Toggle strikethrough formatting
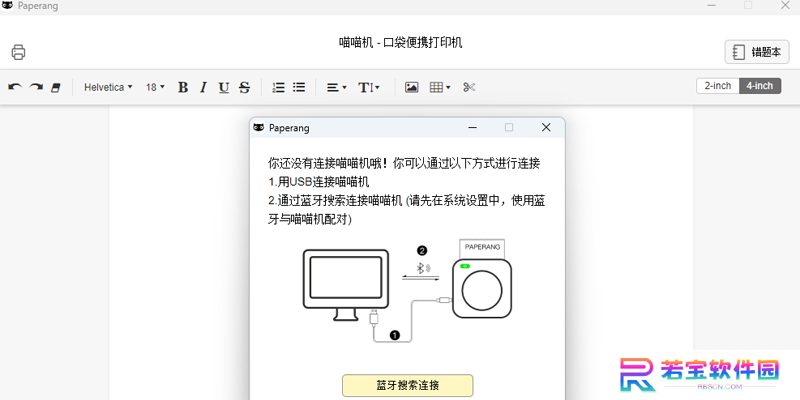Viewport: 800px width, 400px height. 244,88
